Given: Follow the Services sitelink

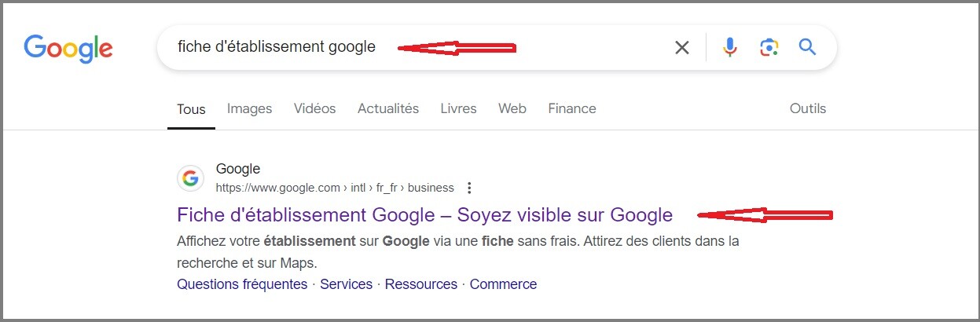Looking at the screenshot, I should (346, 284).
